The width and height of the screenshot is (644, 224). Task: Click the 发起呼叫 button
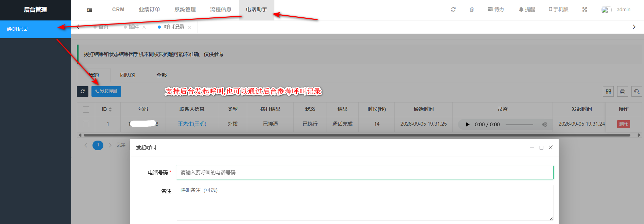(106, 91)
